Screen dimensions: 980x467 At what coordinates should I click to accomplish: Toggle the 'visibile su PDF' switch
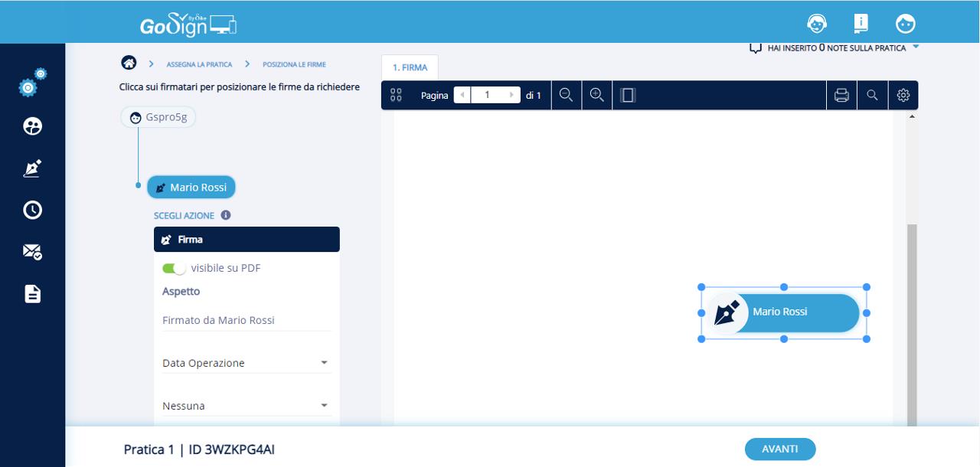pyautogui.click(x=174, y=269)
